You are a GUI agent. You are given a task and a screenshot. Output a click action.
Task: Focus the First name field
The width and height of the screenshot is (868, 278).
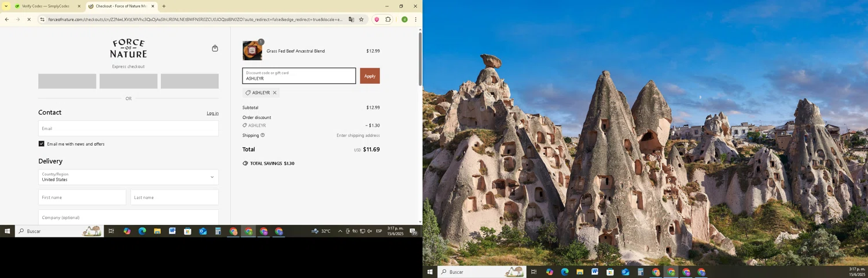(82, 197)
